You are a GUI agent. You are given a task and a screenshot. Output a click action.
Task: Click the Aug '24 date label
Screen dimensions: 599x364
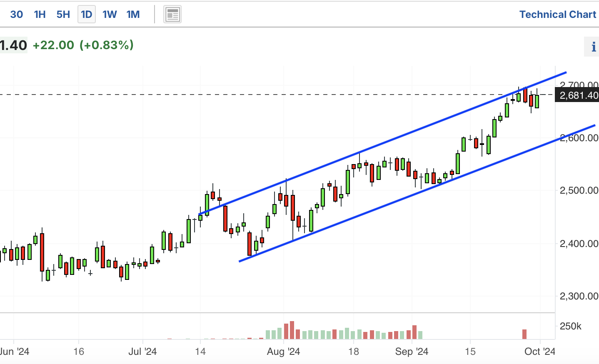pos(283,352)
